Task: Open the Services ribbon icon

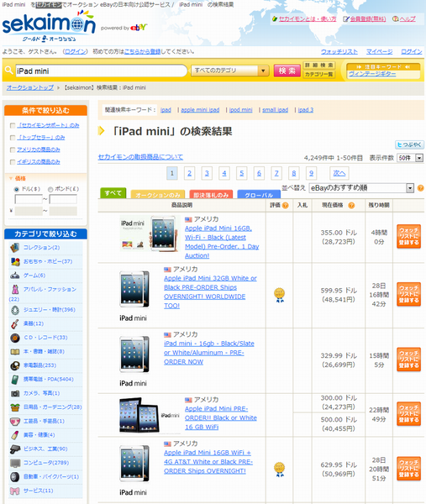Action: (x=15, y=491)
